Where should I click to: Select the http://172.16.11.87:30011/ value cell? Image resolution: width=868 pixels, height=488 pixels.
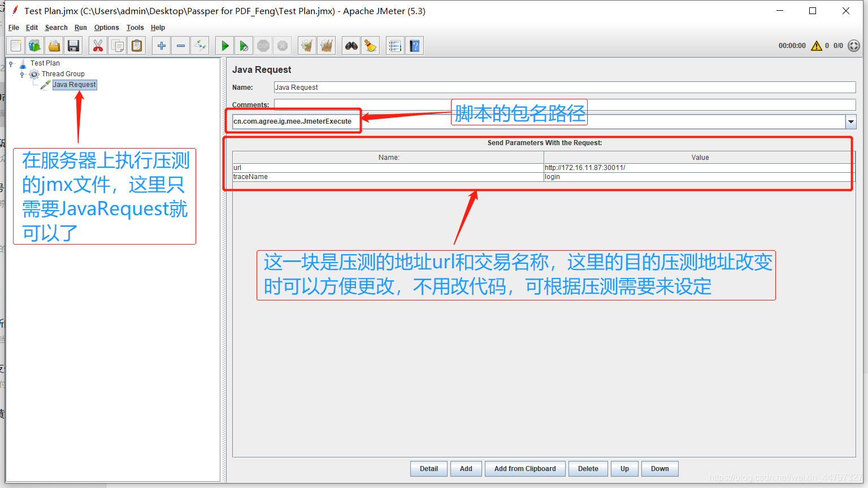(700, 168)
